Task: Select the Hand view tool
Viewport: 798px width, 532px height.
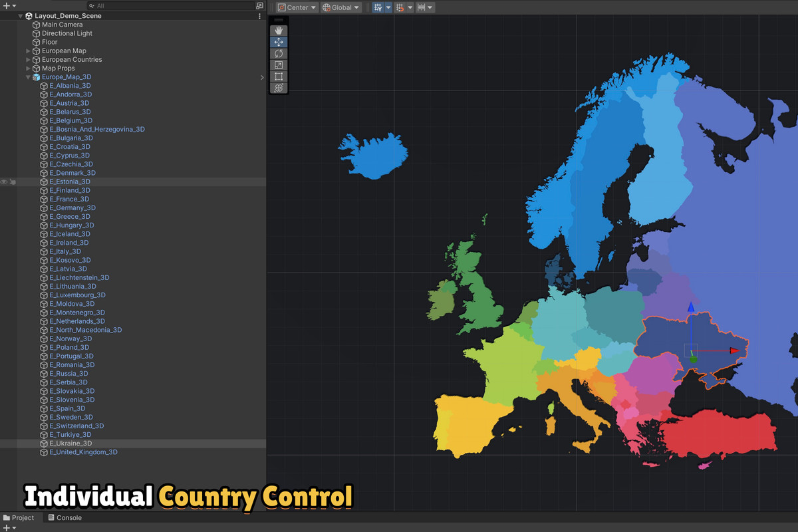Action: pos(279,31)
